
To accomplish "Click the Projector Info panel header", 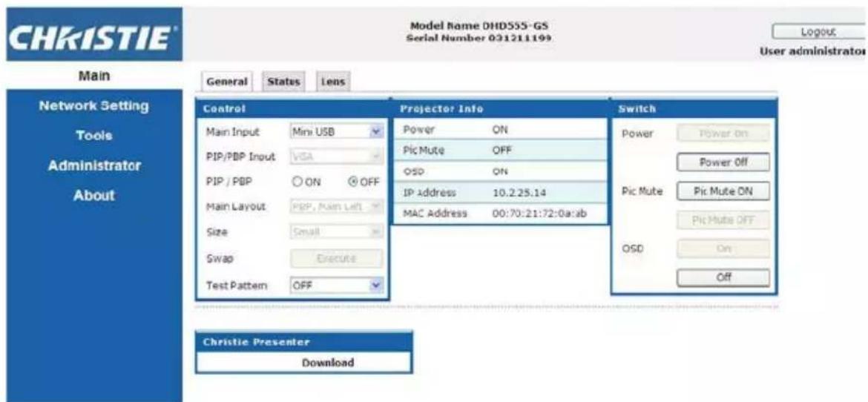I will tap(501, 109).
